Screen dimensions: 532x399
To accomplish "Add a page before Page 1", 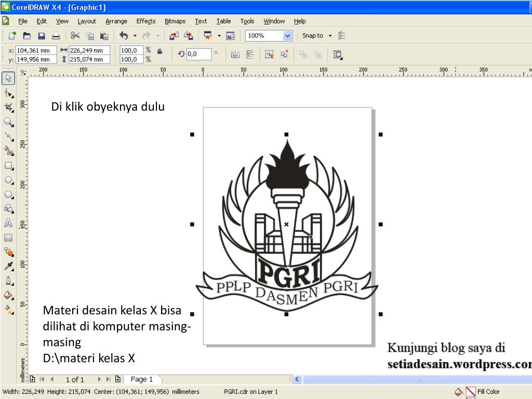I will 33,379.
